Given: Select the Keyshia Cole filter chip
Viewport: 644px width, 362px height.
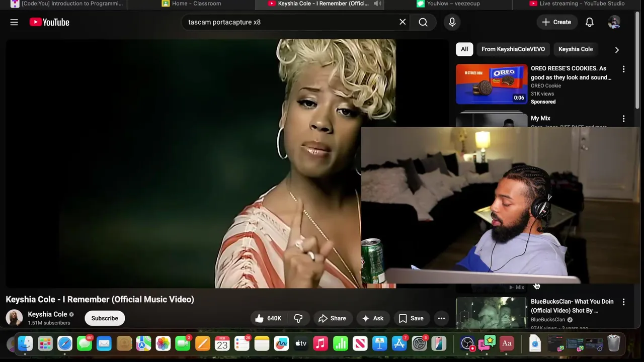Looking at the screenshot, I should [x=576, y=49].
